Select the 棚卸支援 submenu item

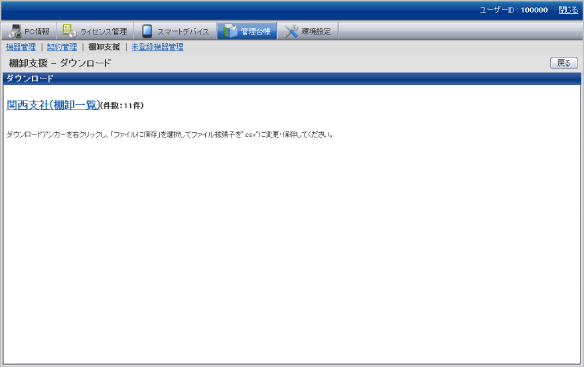[x=104, y=47]
